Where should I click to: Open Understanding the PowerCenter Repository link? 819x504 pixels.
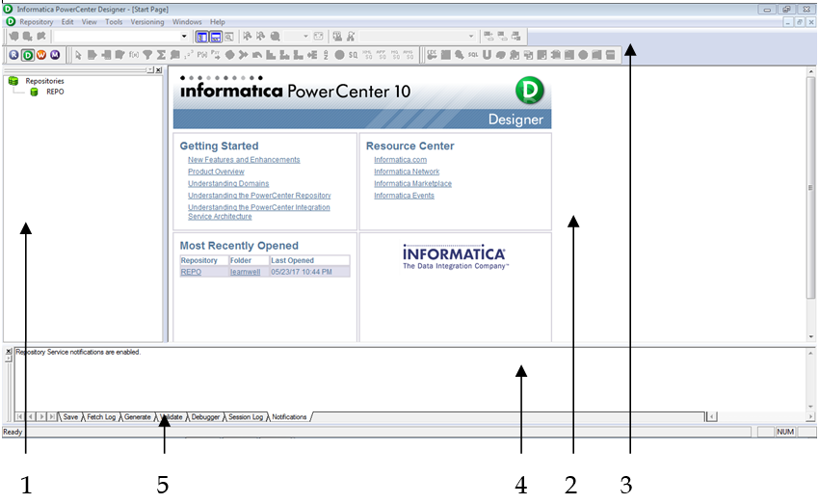(x=259, y=196)
